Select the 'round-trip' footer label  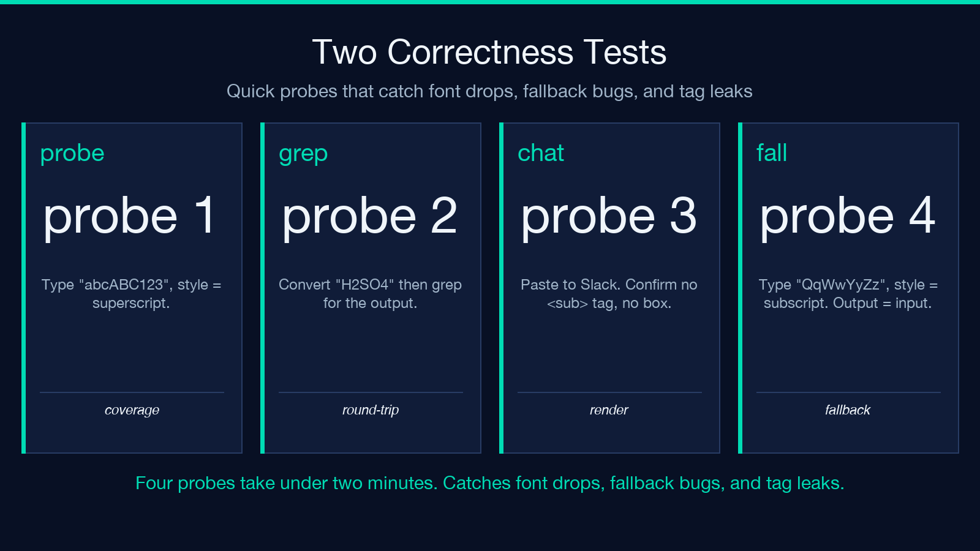[x=371, y=410]
